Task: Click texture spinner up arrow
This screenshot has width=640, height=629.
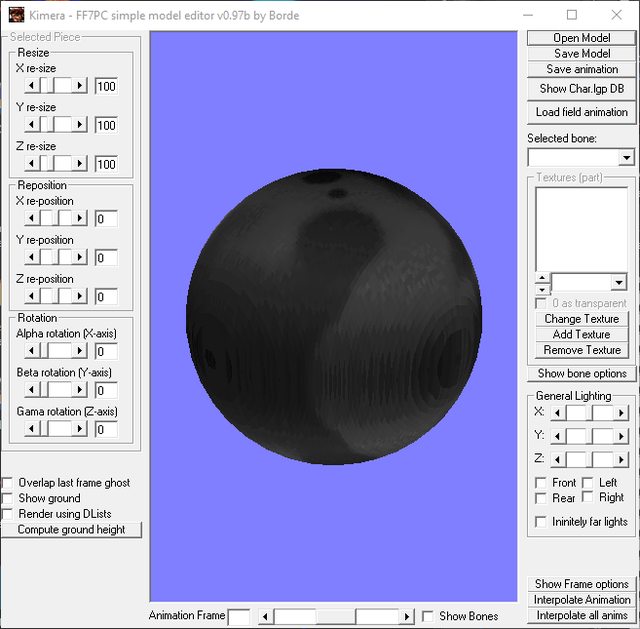Action: coord(542,278)
